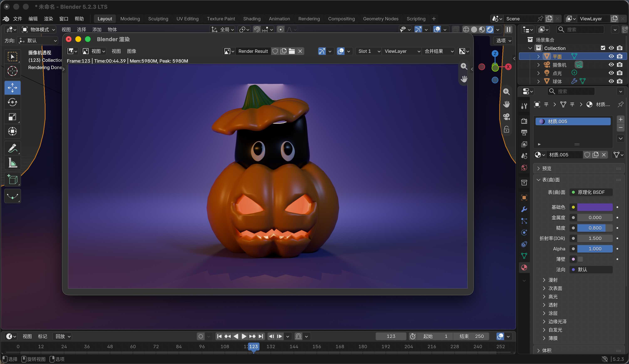The height and width of the screenshot is (364, 629).
Task: Select the Move tool in toolbar
Action: [x=12, y=88]
